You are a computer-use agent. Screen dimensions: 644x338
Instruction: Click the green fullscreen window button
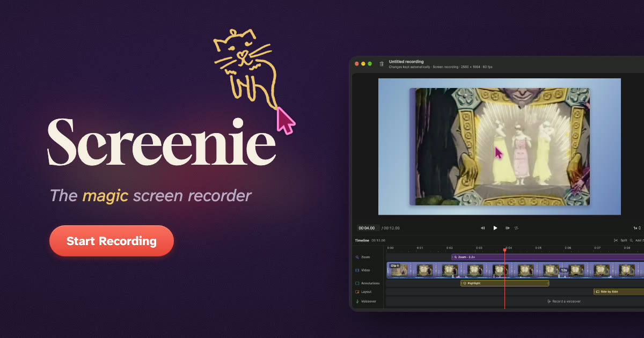[370, 64]
